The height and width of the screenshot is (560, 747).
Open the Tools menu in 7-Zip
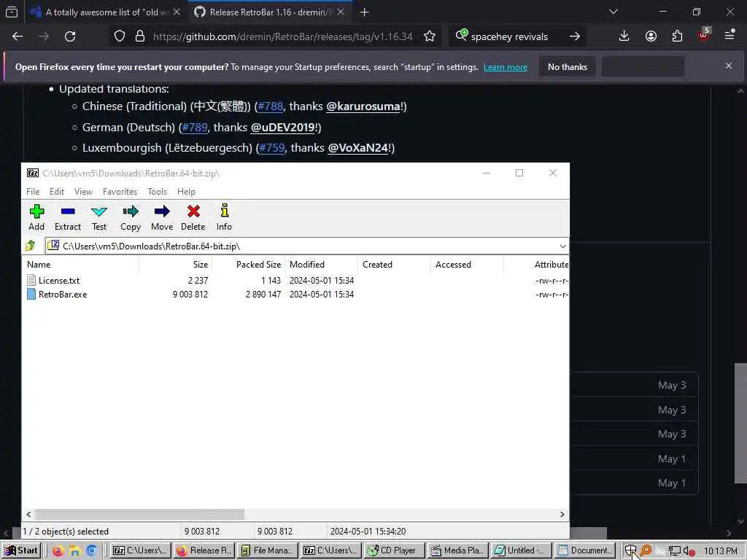point(158,192)
